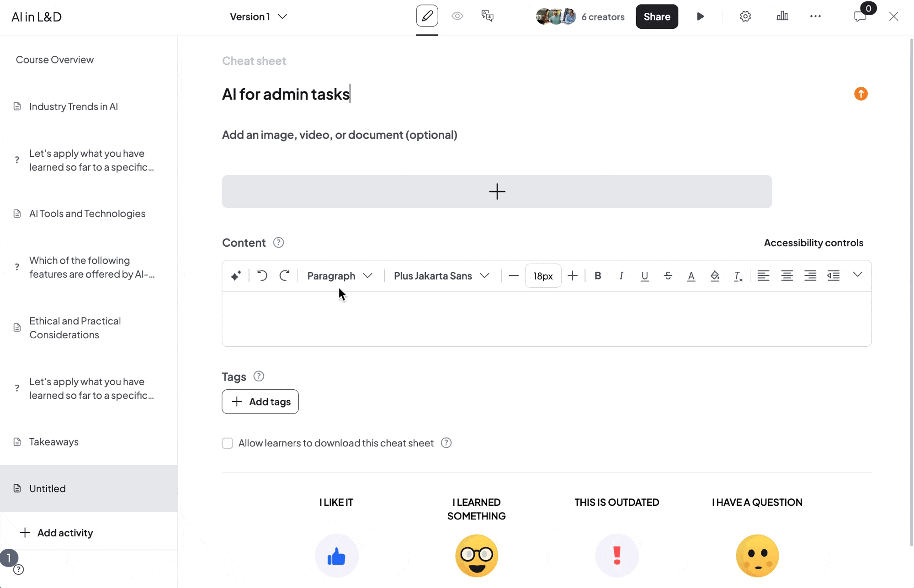Open the highlight fill color picker
Viewport: 914px width, 588px height.
pyautogui.click(x=715, y=276)
